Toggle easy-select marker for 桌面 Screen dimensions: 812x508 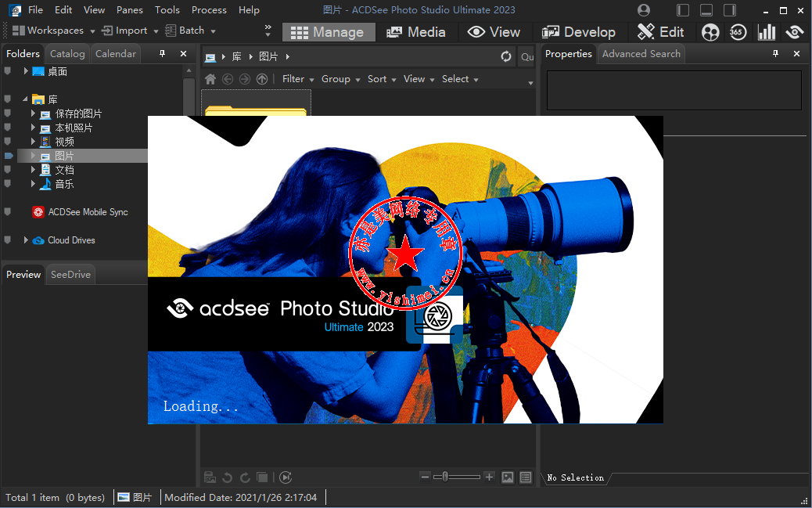tap(7, 71)
